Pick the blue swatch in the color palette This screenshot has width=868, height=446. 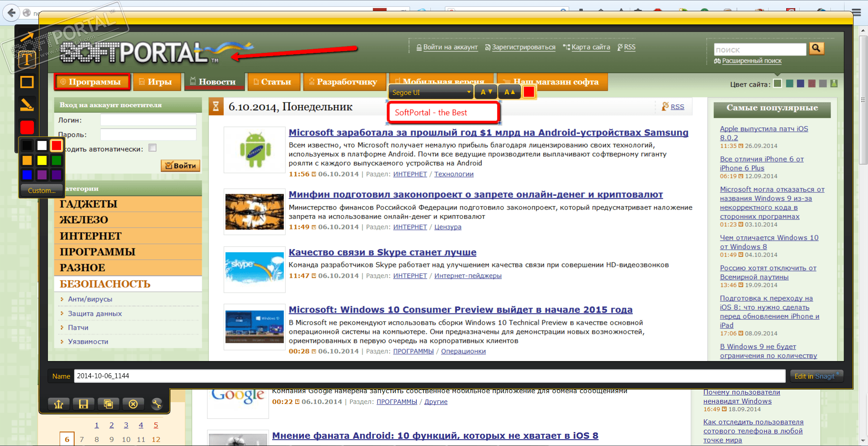(27, 174)
